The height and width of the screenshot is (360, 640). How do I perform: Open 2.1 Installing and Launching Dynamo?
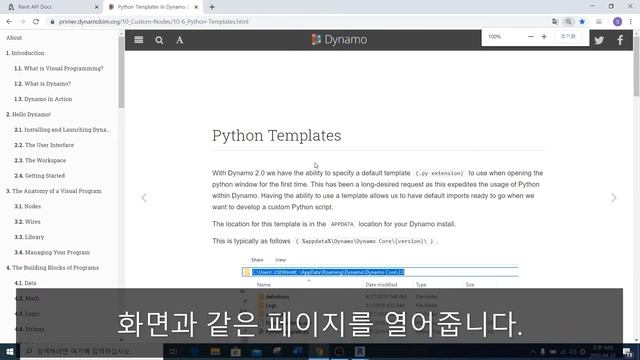coord(62,130)
